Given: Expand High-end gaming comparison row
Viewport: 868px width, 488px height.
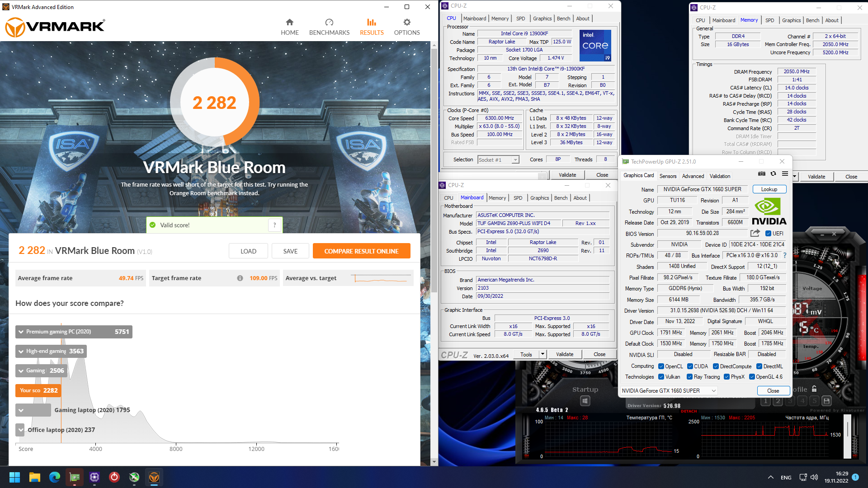Looking at the screenshot, I should point(51,351).
